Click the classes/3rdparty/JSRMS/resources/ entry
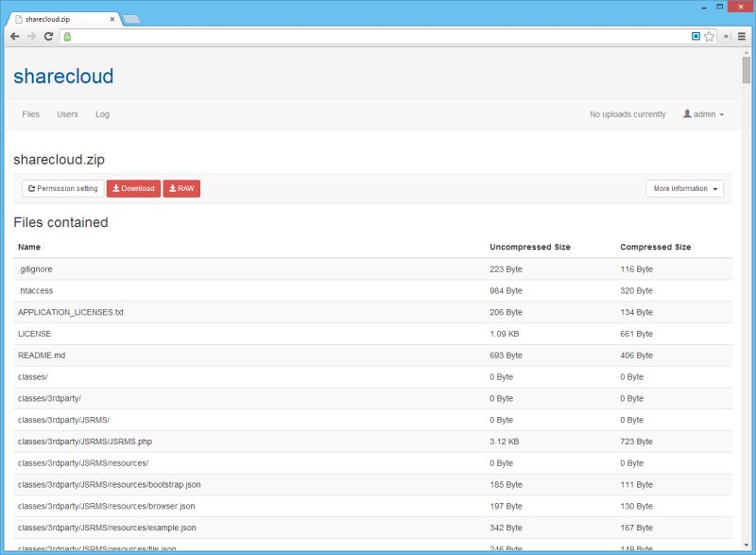 coord(83,463)
